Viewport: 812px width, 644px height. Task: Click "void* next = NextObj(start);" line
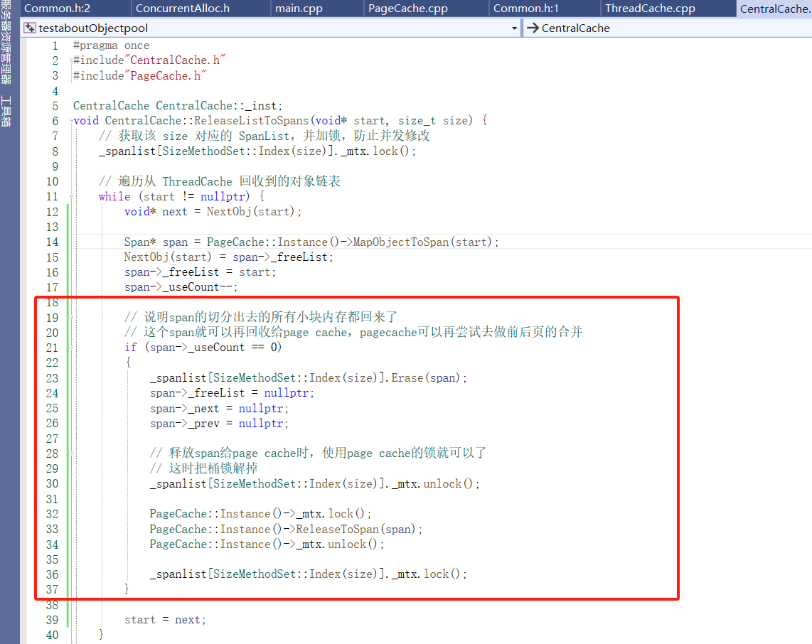213,212
